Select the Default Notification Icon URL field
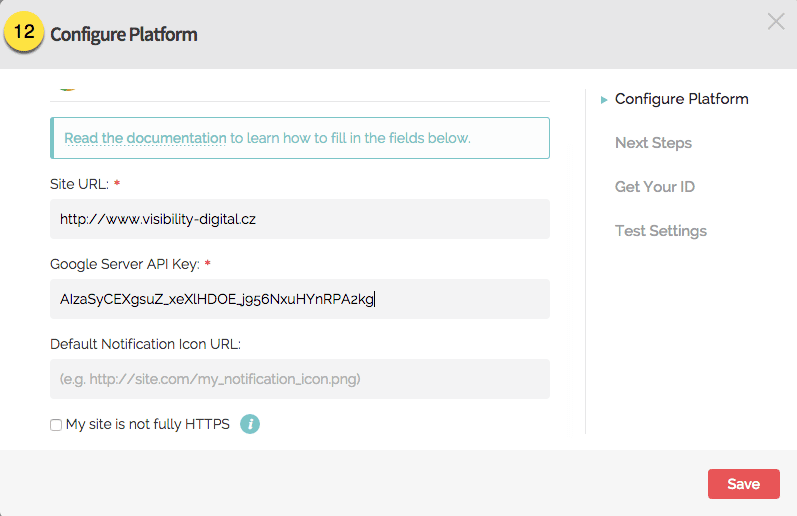 (x=300, y=379)
